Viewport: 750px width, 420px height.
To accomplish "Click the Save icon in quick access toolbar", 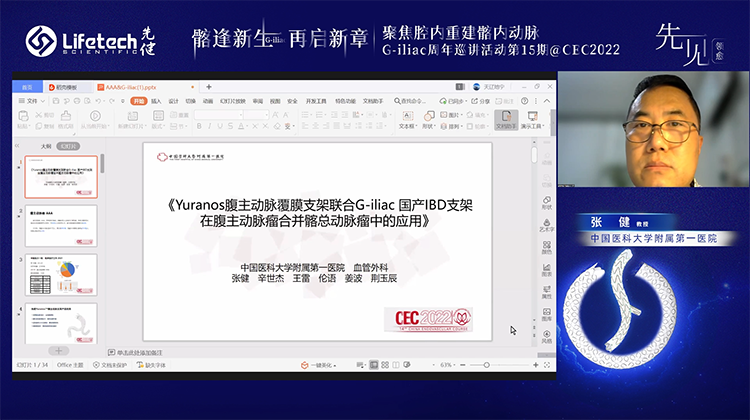I will tap(56, 101).
